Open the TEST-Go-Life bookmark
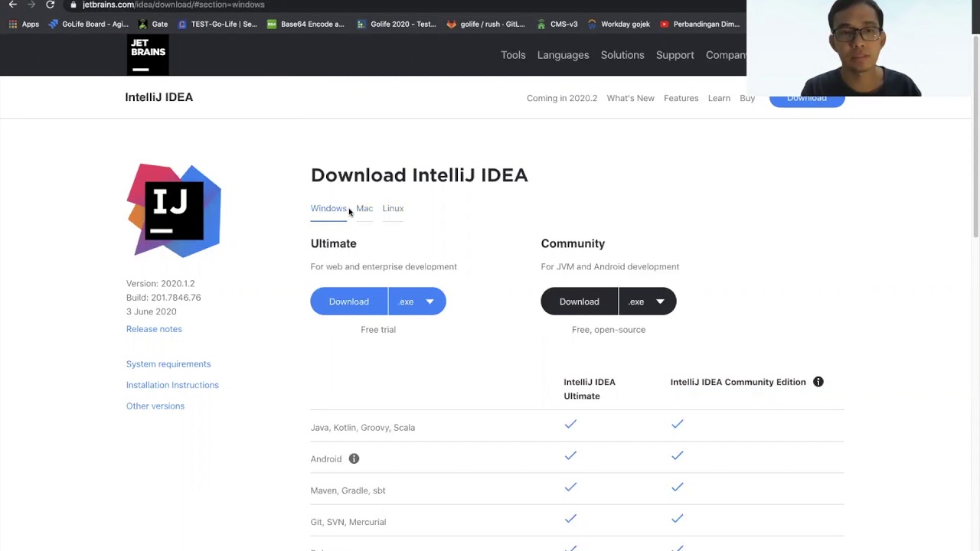The image size is (980, 551). (217, 24)
